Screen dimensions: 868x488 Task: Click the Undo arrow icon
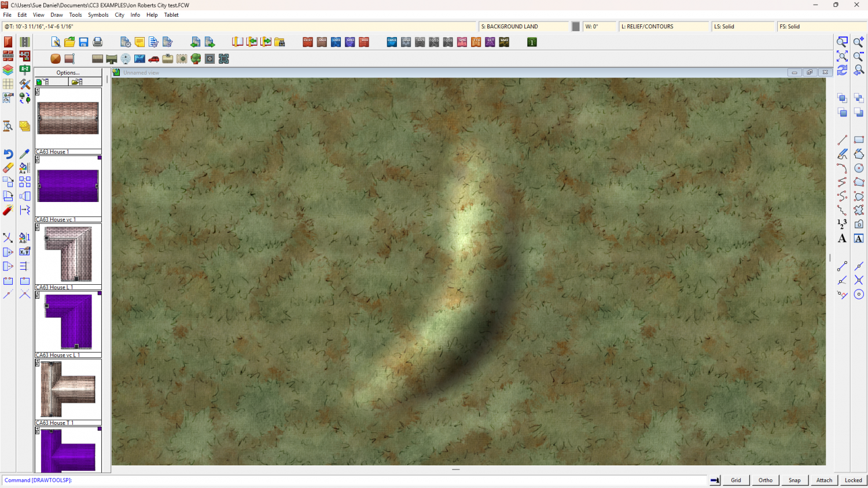[8, 154]
